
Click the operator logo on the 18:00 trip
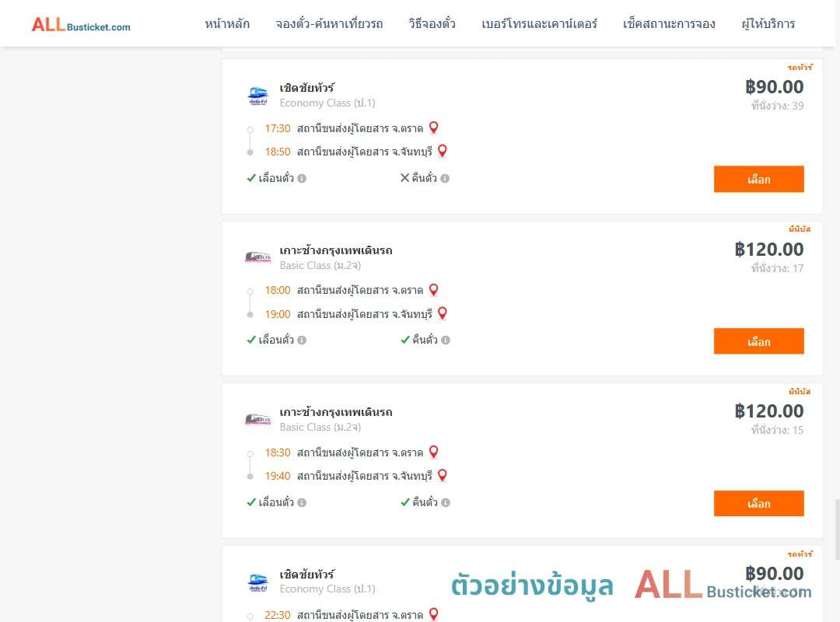click(257, 257)
